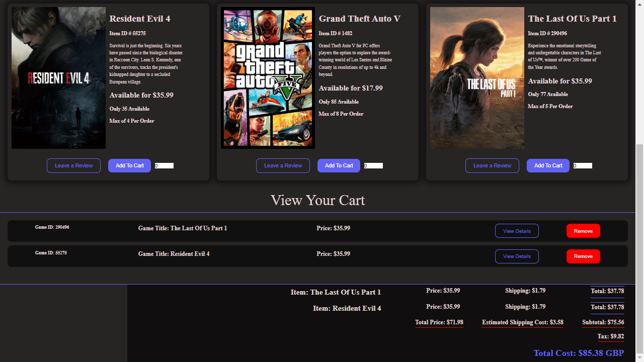Add Grand Theft Auto V to cart
Screen dimensions: 644x362
(339, 165)
